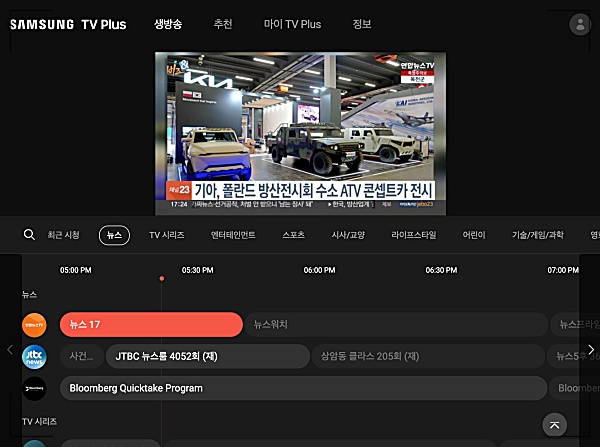Click the scroll-to-top arrow button
The image size is (600, 447).
click(x=554, y=425)
